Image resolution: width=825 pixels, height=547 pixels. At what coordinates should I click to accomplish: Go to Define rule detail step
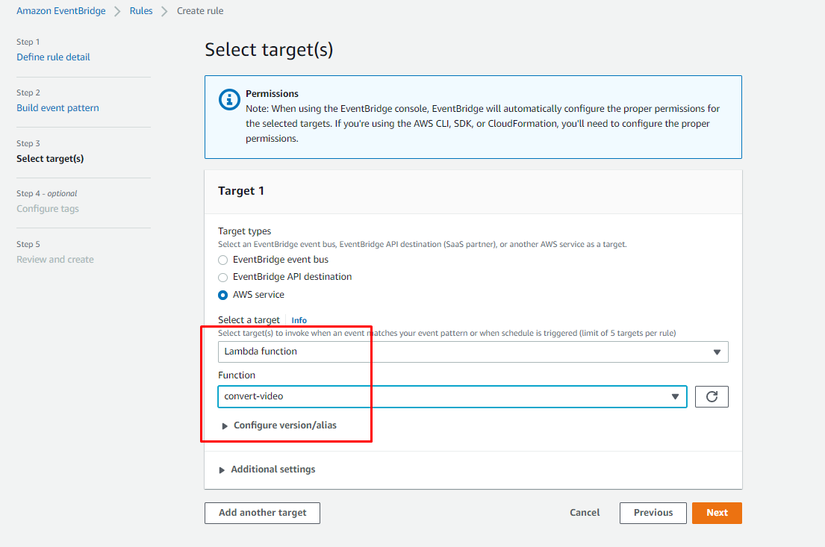(53, 57)
